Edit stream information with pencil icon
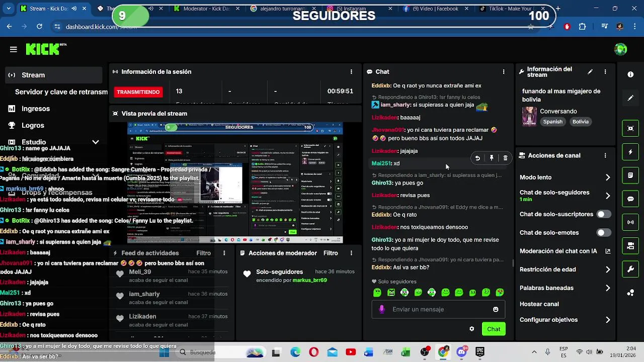644x362 pixels. click(x=590, y=72)
